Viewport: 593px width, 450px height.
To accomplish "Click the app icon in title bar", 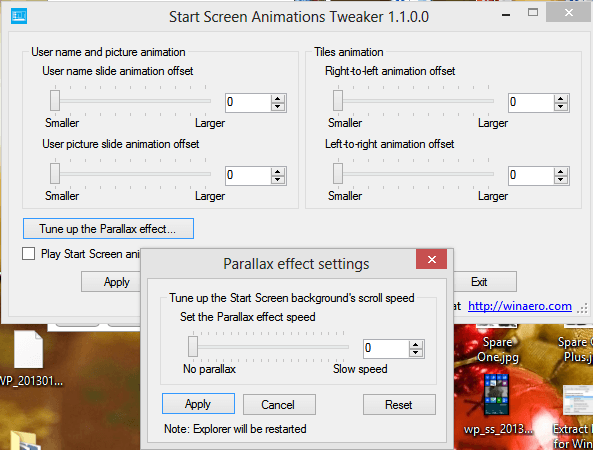I will click(x=19, y=16).
